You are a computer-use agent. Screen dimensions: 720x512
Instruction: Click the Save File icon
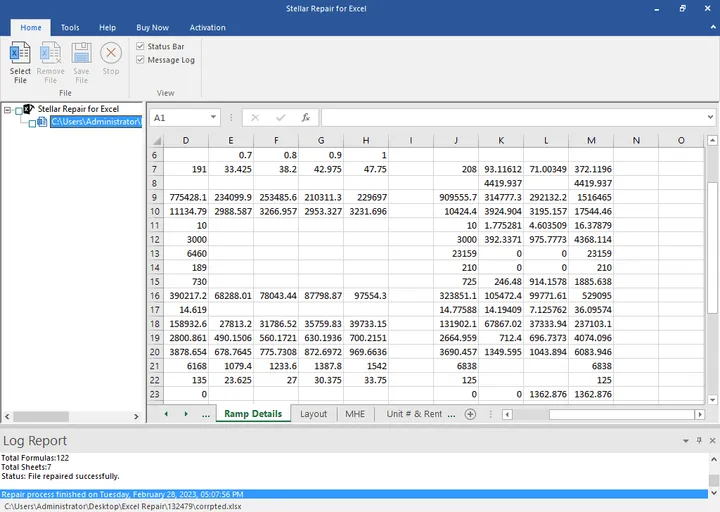click(x=81, y=53)
